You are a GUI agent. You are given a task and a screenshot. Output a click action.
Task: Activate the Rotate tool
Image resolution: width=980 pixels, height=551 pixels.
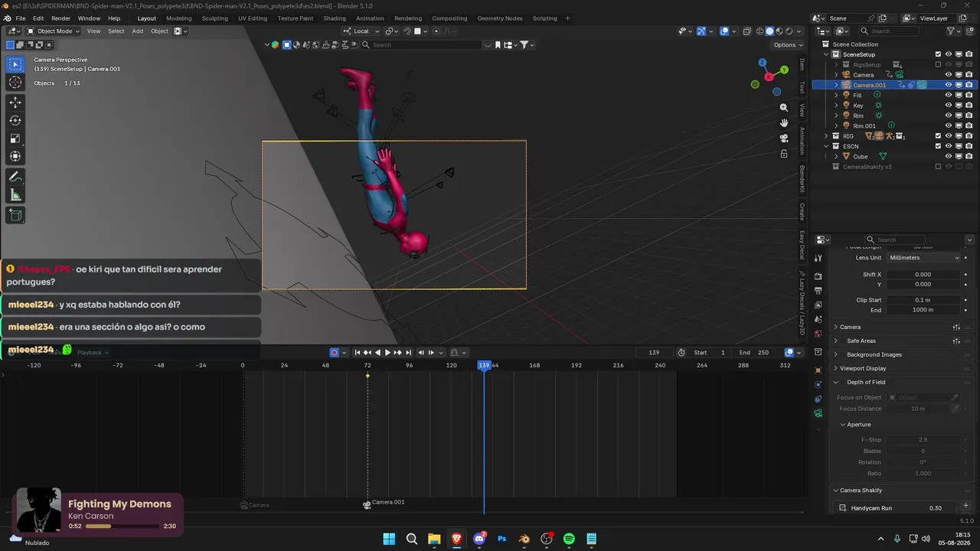coord(15,120)
